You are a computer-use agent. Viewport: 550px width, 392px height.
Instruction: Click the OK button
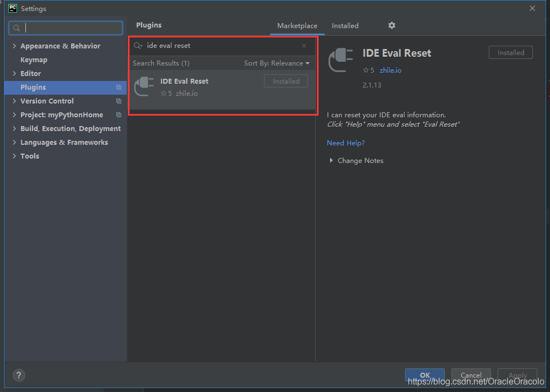425,375
